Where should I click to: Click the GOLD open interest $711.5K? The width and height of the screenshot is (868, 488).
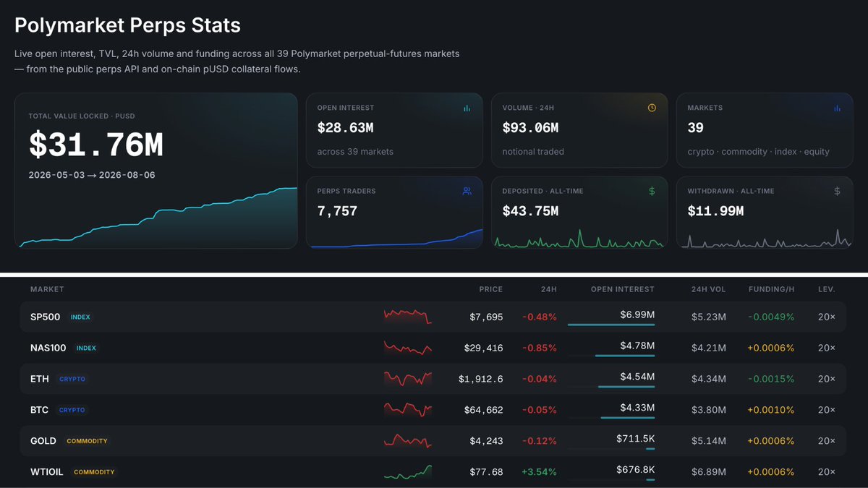click(x=636, y=439)
